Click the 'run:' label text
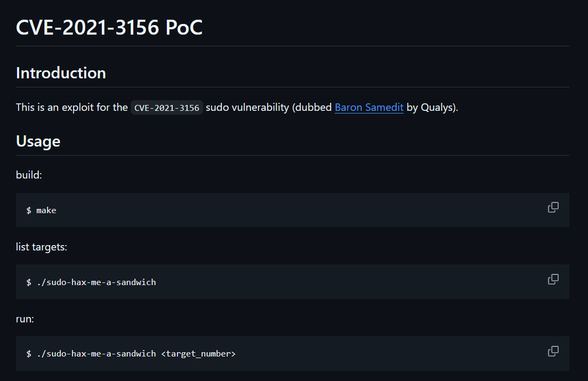Viewport: 588px width, 381px height. [25, 319]
